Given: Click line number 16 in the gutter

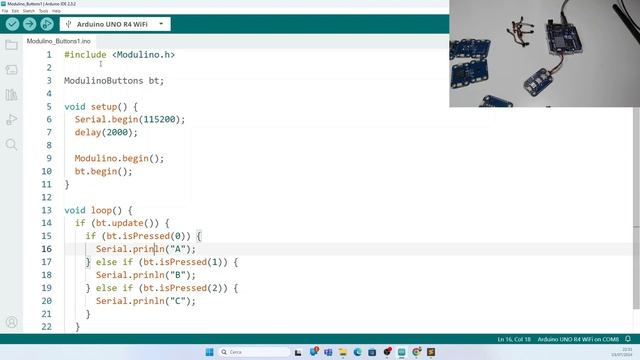Looking at the screenshot, I should point(47,249).
